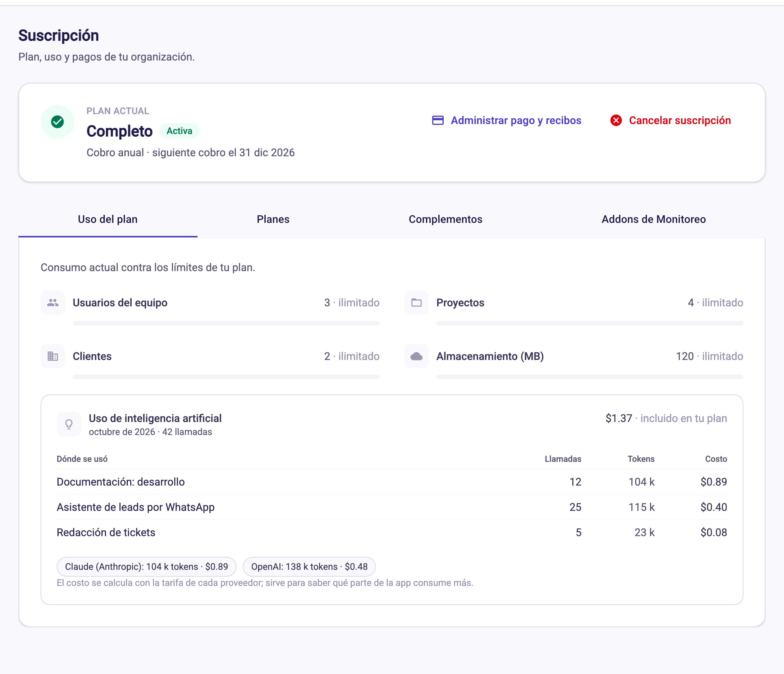Screen dimensions: 784x674
Task: Click the $1.37 total cost value
Action: (x=619, y=418)
